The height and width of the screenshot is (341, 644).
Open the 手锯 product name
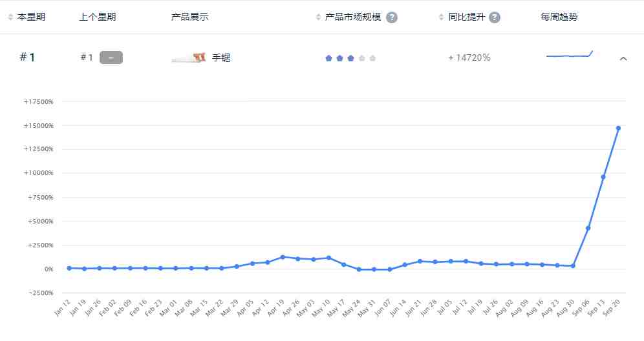click(x=221, y=58)
